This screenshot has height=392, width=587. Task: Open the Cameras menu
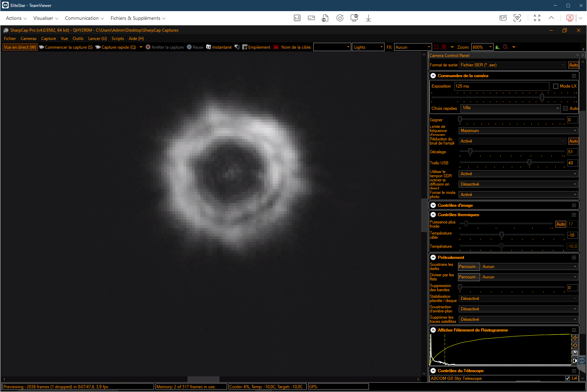coord(29,39)
